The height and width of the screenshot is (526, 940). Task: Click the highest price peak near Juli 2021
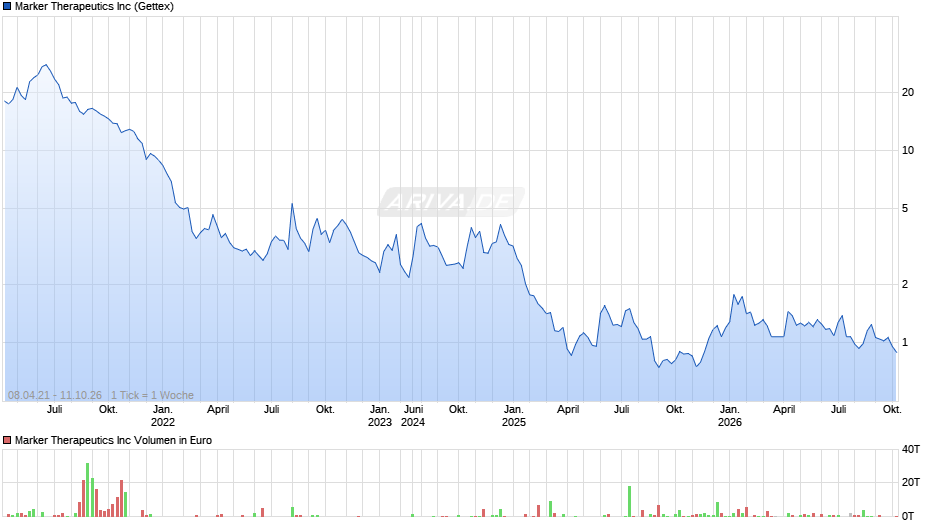(x=46, y=65)
